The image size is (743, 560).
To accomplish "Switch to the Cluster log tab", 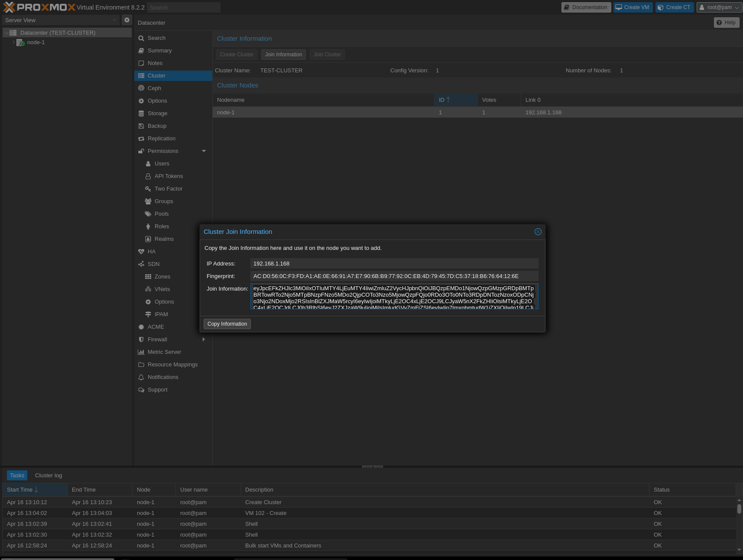I will click(48, 475).
